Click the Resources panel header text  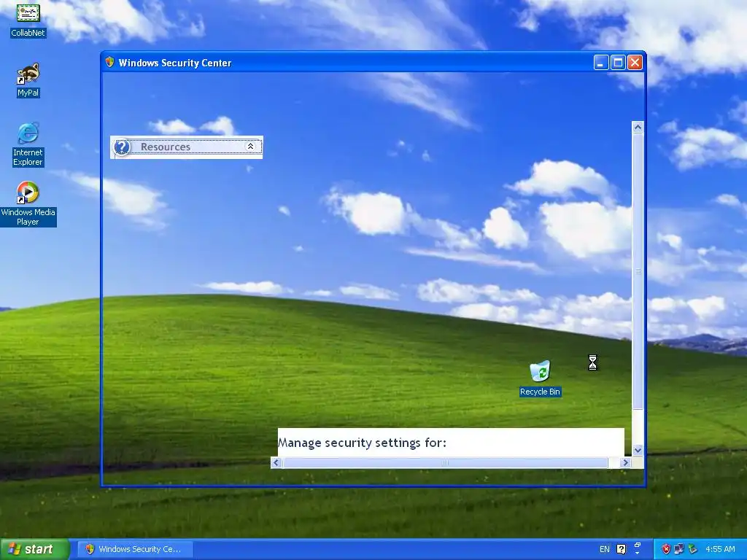tap(166, 147)
